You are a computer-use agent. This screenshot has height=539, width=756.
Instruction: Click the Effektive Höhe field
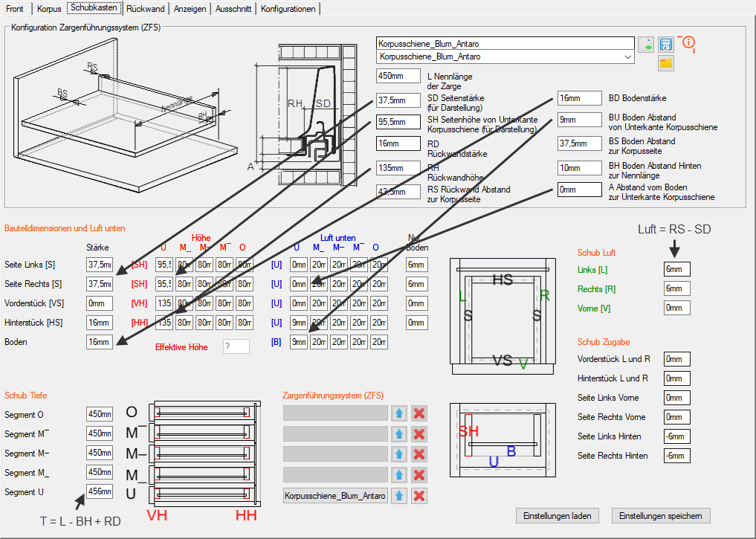pyautogui.click(x=236, y=346)
